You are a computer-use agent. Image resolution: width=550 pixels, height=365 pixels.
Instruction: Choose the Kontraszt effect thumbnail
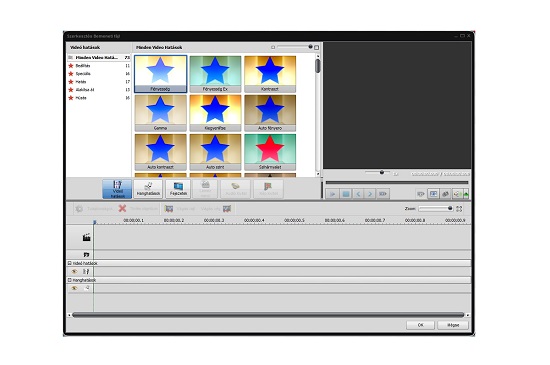click(x=270, y=74)
